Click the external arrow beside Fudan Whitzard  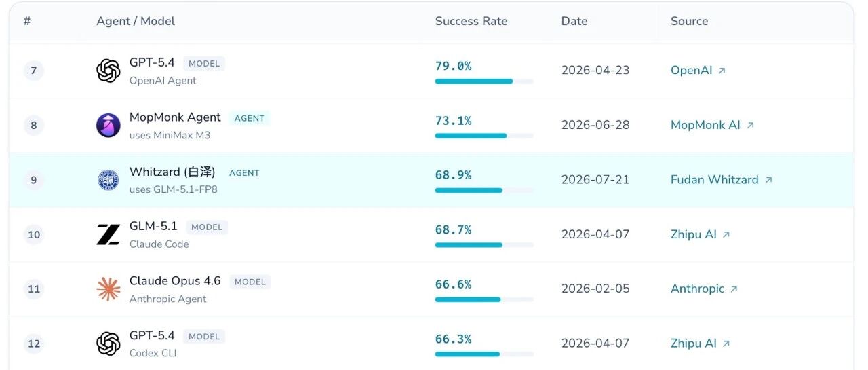[768, 180]
